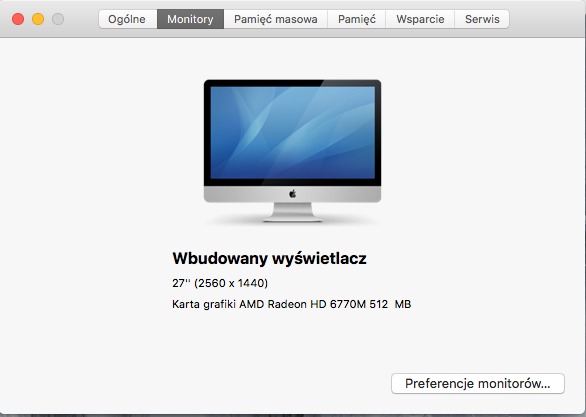Viewport: 586px width, 417px height.
Task: Click the 27" (2560 x 1440) resolution text
Action: coord(220,283)
